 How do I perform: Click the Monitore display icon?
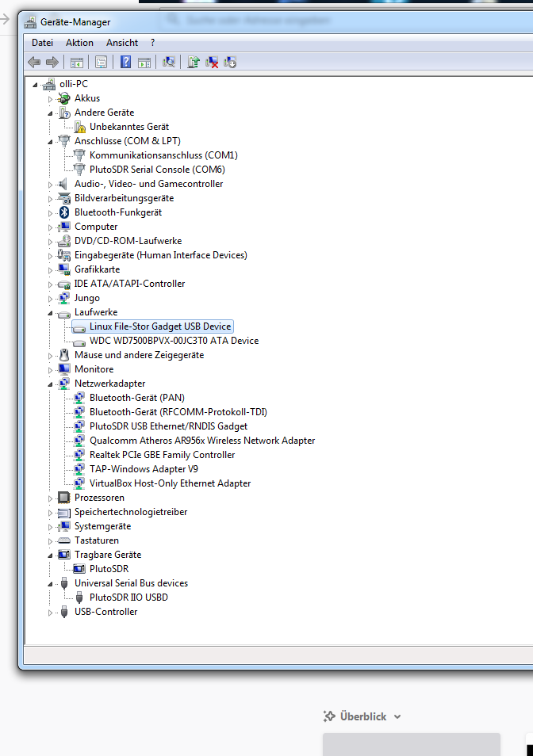[x=63, y=369]
